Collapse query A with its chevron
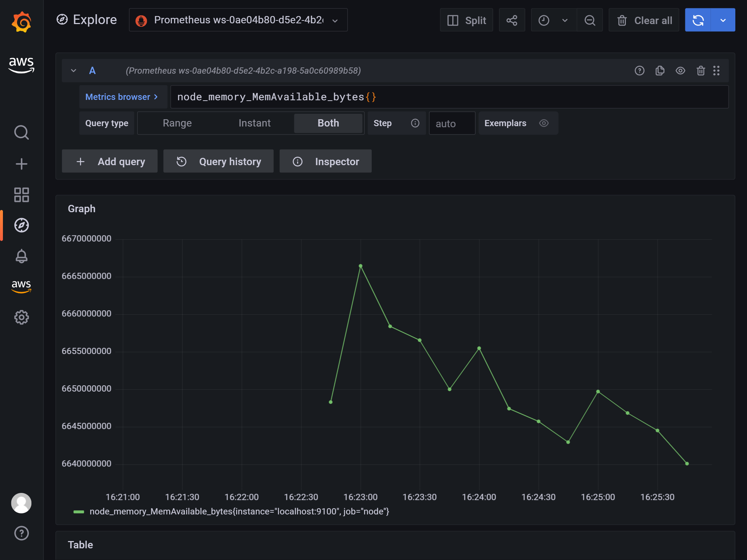Image resolution: width=747 pixels, height=560 pixels. pyautogui.click(x=73, y=70)
